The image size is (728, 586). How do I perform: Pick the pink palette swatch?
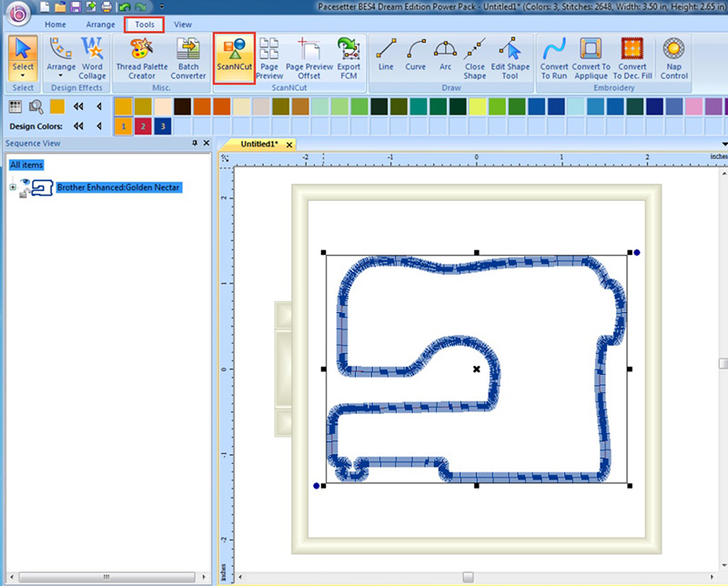693,106
